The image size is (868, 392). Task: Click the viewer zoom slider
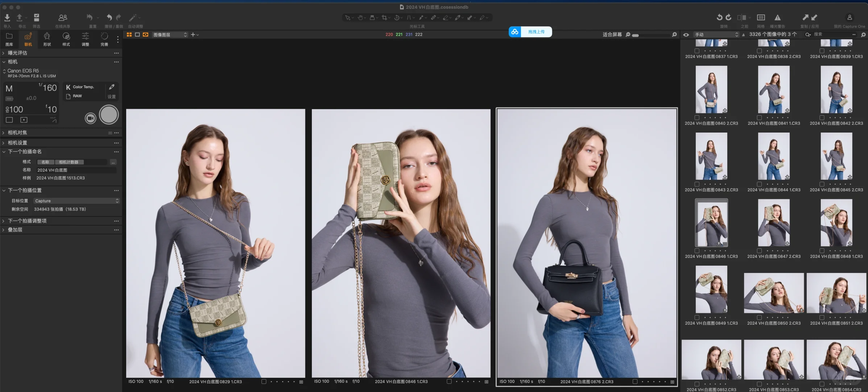coord(652,35)
